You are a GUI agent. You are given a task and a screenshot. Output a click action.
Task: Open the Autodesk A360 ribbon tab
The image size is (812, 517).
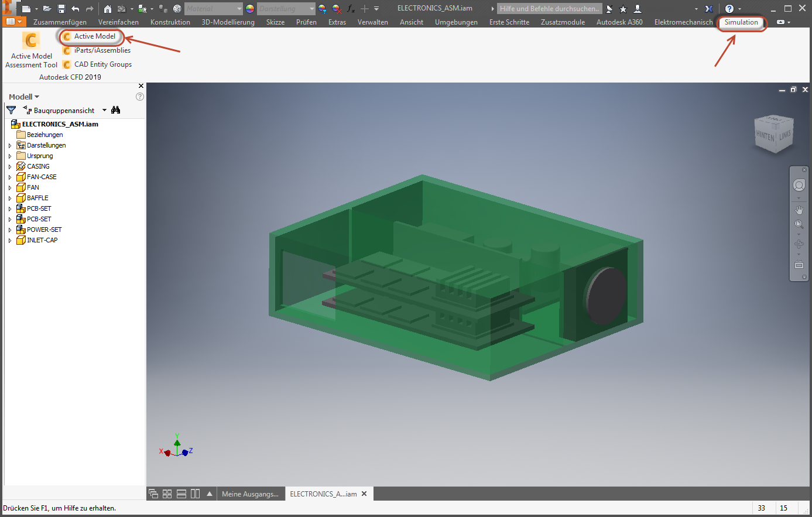point(619,22)
